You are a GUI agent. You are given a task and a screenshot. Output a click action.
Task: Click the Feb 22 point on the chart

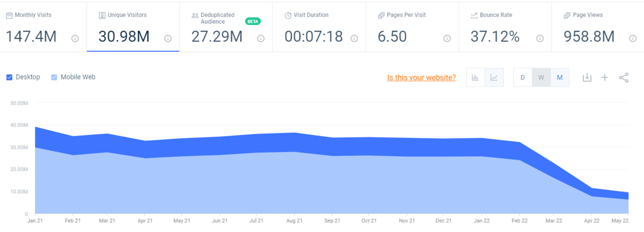(520, 143)
